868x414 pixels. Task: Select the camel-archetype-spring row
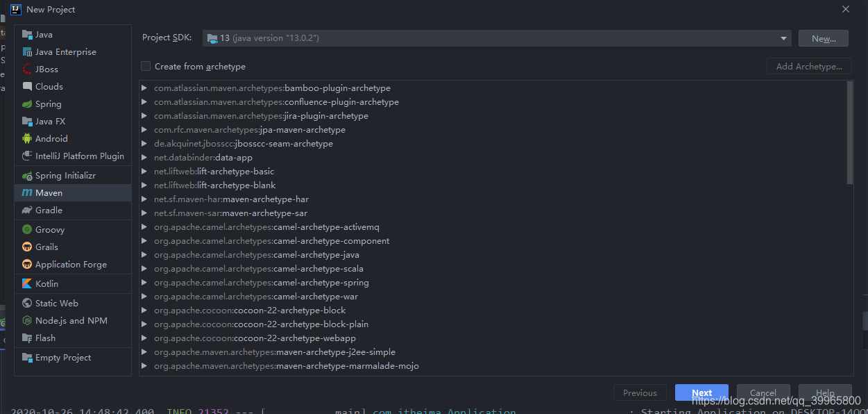pos(493,283)
